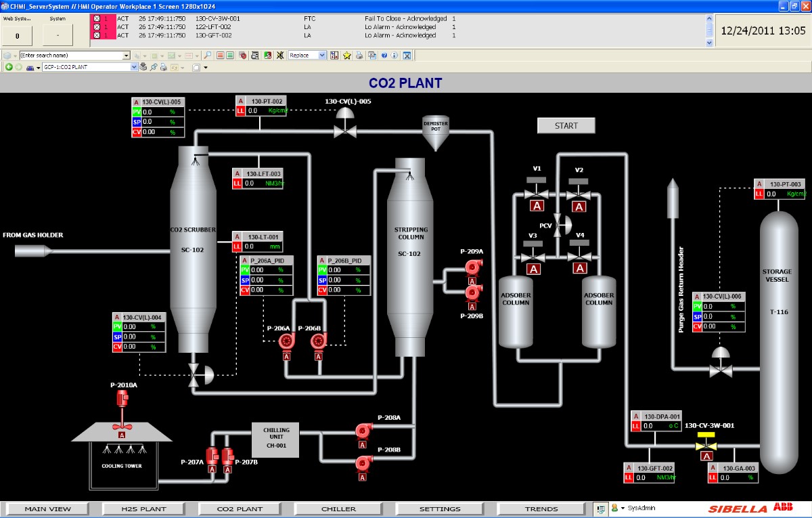Toggle acknowledge box for 122-LFT-002 alarm
The width and height of the screenshot is (812, 518).
(x=96, y=27)
